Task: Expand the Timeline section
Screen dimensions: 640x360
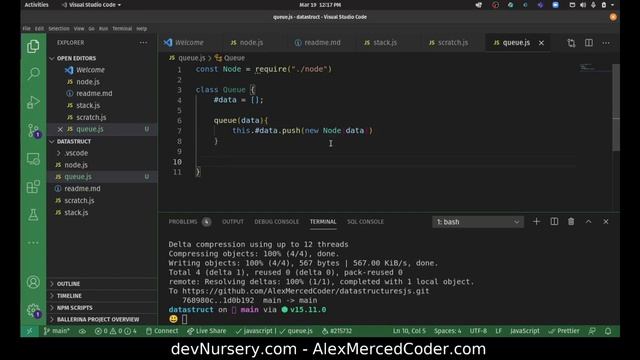Action: (x=69, y=296)
